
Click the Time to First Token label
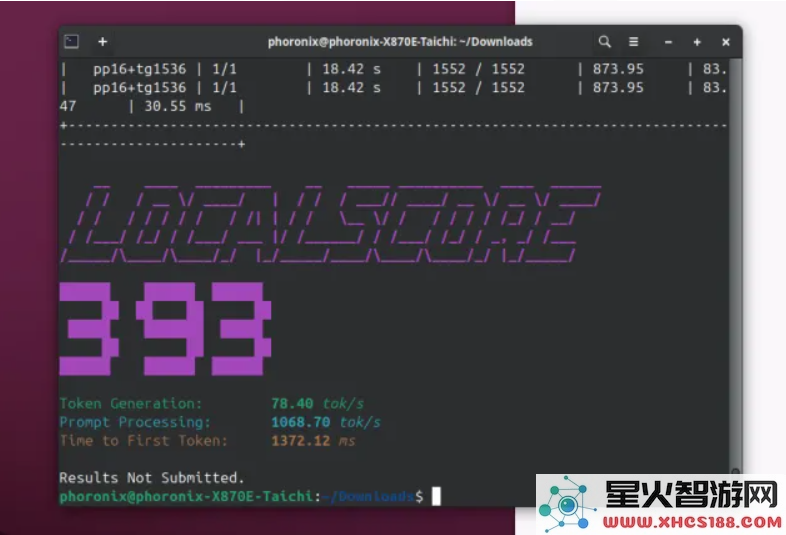click(x=143, y=441)
